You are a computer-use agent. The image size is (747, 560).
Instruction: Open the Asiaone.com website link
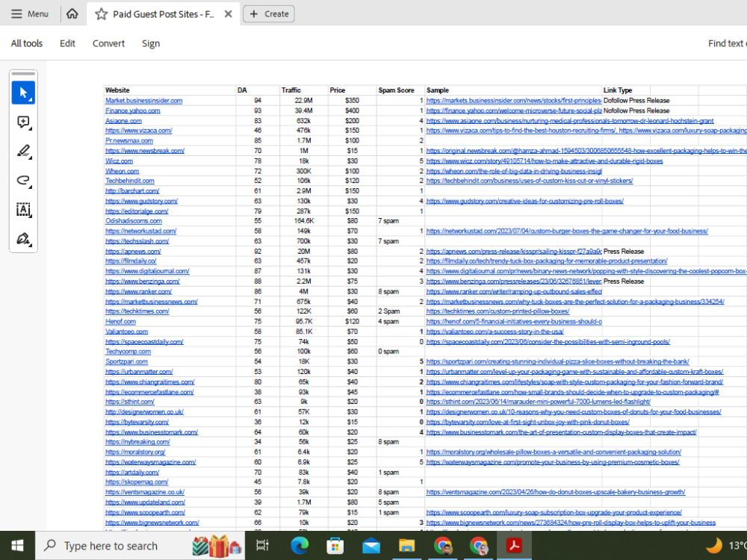tap(123, 121)
